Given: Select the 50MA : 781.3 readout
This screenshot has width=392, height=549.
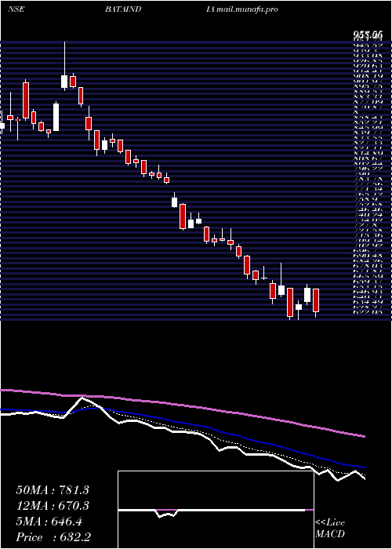Looking at the screenshot, I should click(53, 490).
